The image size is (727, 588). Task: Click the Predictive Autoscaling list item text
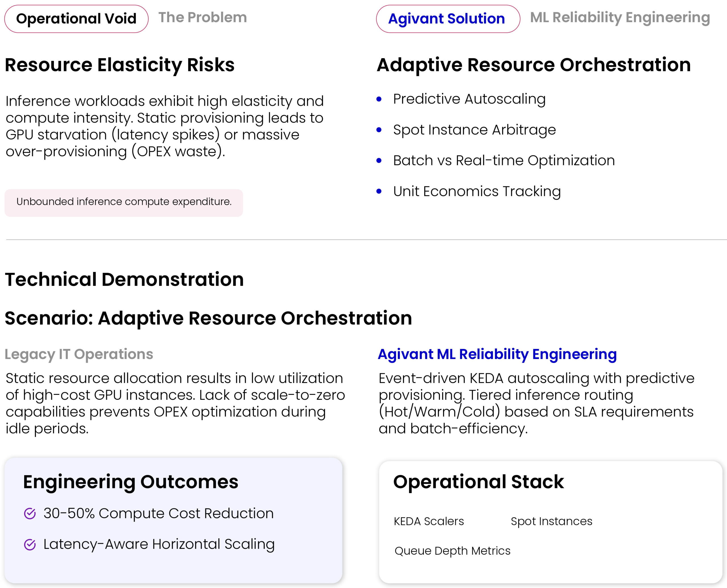pos(469,99)
